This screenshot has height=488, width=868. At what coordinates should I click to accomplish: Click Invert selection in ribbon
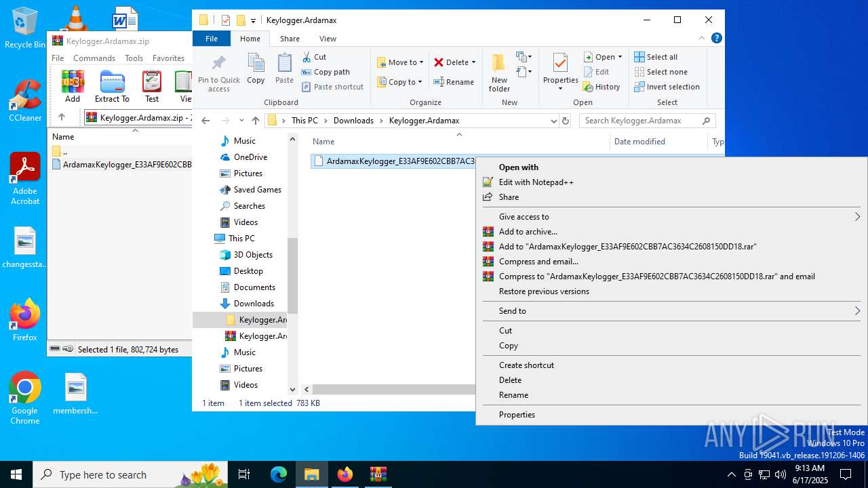pos(667,87)
